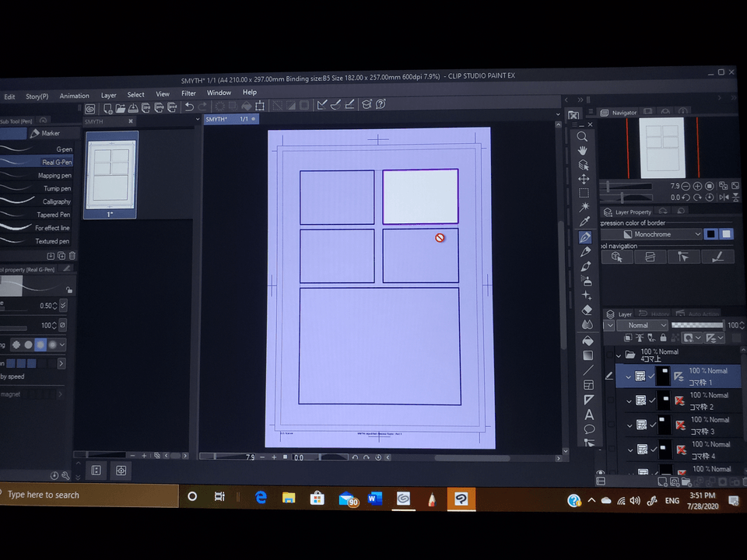Image resolution: width=747 pixels, height=560 pixels.
Task: Select the Auto select magic wand tool
Action: 584,207
